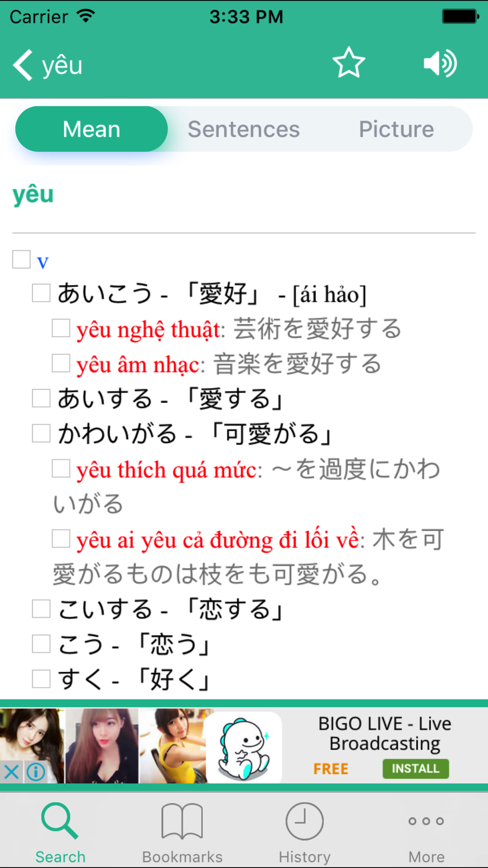Image resolution: width=488 pixels, height=868 pixels.
Task: Play pronunciation with the speaker icon
Action: click(x=440, y=63)
